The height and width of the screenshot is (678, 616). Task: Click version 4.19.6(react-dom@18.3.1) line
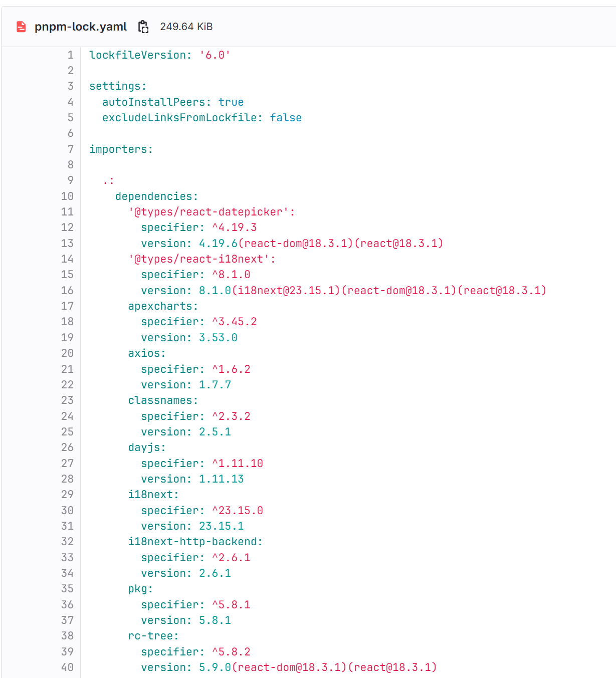[292, 243]
